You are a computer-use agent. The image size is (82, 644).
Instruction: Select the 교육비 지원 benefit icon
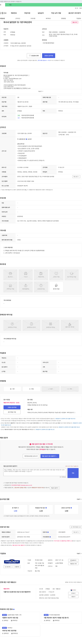56,275
